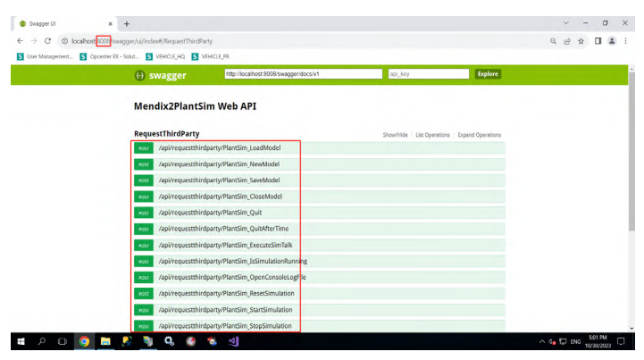Screen dimensions: 644x360
Task: Click the zoom magnifier icon in the address bar
Action: (553, 41)
